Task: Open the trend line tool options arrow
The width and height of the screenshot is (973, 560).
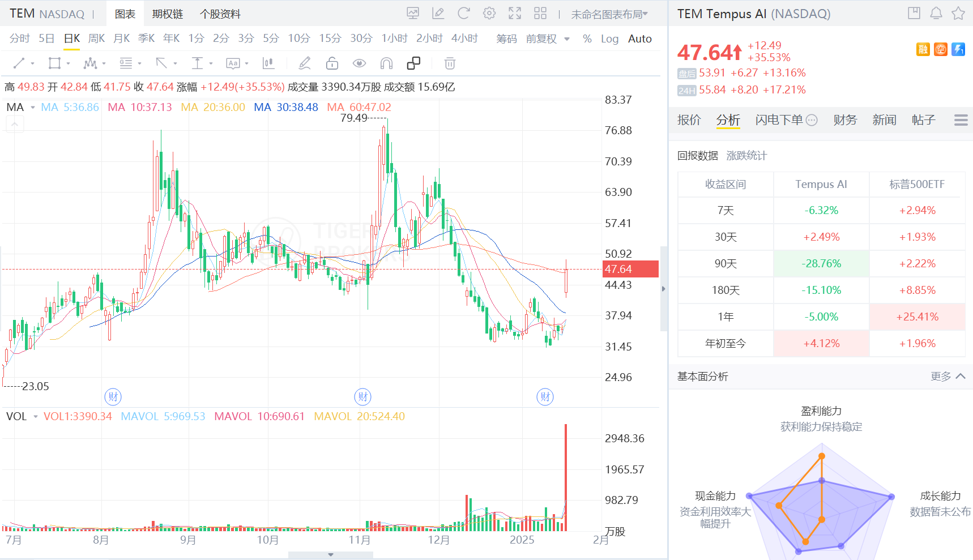Action: tap(32, 63)
